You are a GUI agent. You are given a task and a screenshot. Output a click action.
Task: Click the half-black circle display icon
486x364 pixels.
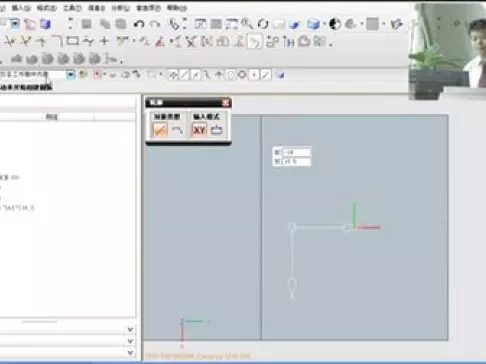click(x=335, y=24)
